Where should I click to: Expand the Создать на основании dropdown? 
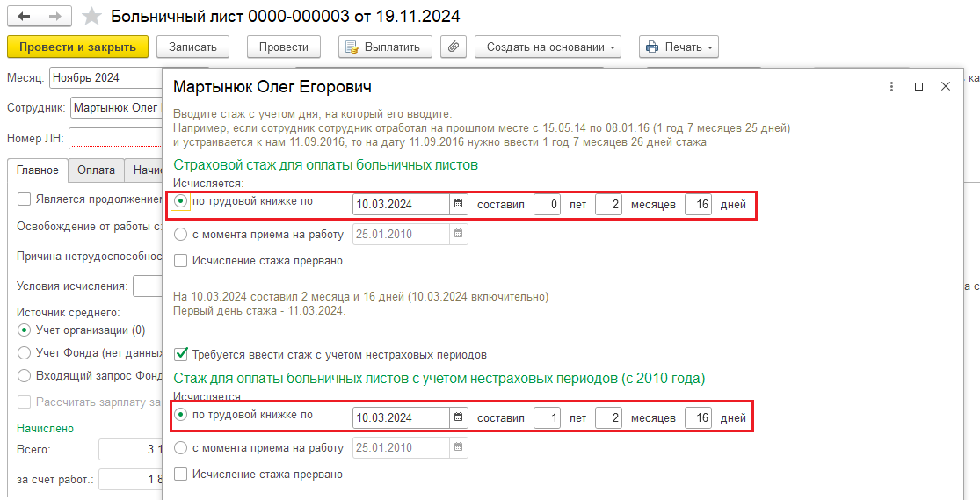(x=548, y=47)
